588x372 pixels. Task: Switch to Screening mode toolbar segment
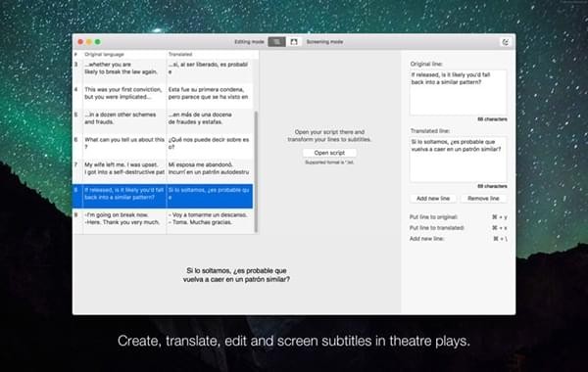tap(294, 42)
